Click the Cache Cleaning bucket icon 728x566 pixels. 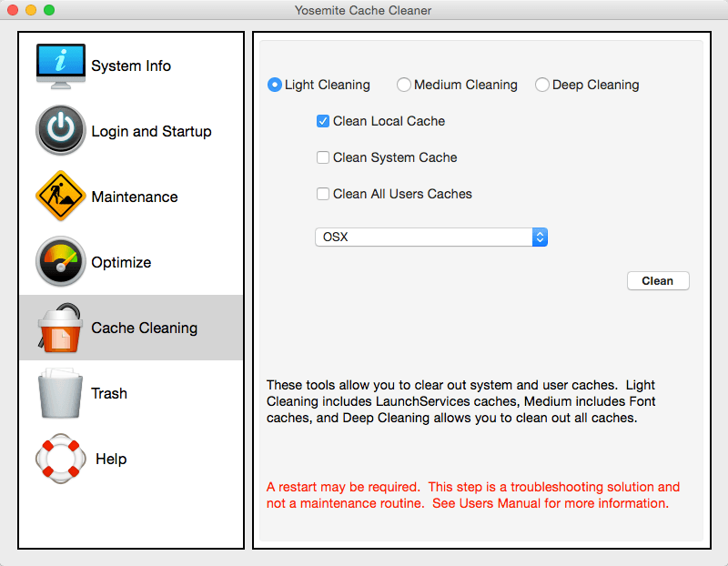(60, 328)
